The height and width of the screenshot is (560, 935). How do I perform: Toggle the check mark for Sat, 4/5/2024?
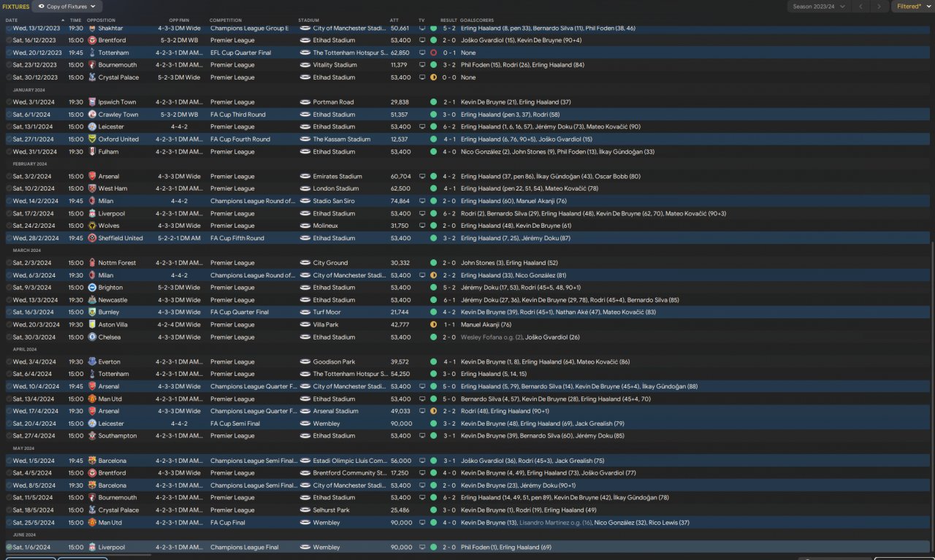tap(9, 473)
